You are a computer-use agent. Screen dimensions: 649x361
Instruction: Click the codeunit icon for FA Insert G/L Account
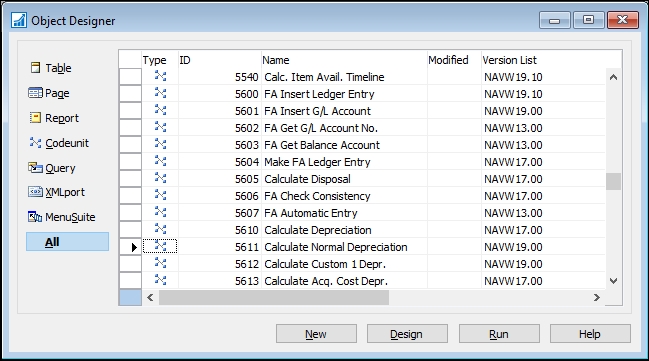pyautogui.click(x=160, y=110)
